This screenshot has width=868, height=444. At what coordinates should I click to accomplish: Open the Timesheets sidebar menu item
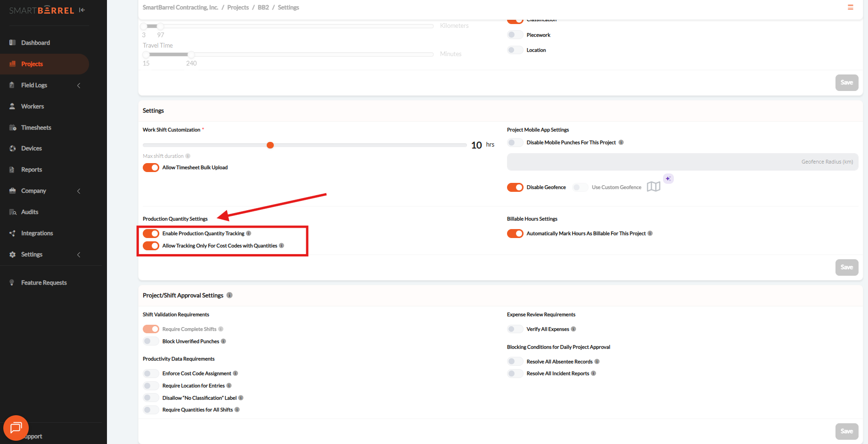tap(36, 128)
